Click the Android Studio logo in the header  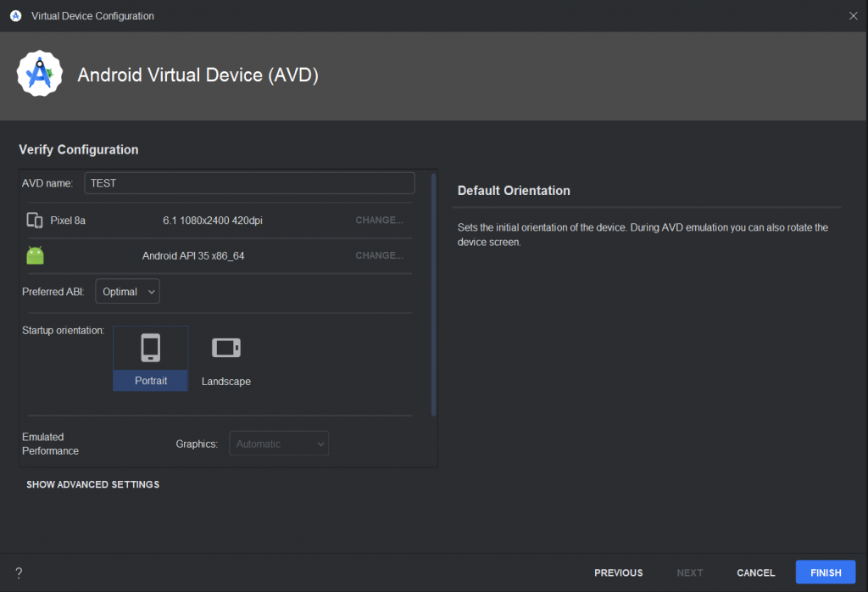click(x=39, y=74)
